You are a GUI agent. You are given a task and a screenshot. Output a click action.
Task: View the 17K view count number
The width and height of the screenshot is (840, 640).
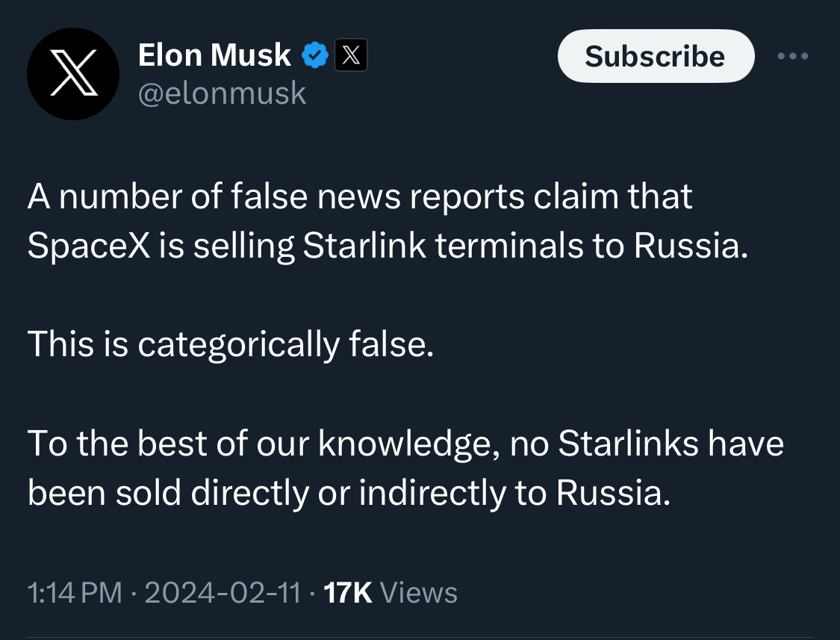348,593
